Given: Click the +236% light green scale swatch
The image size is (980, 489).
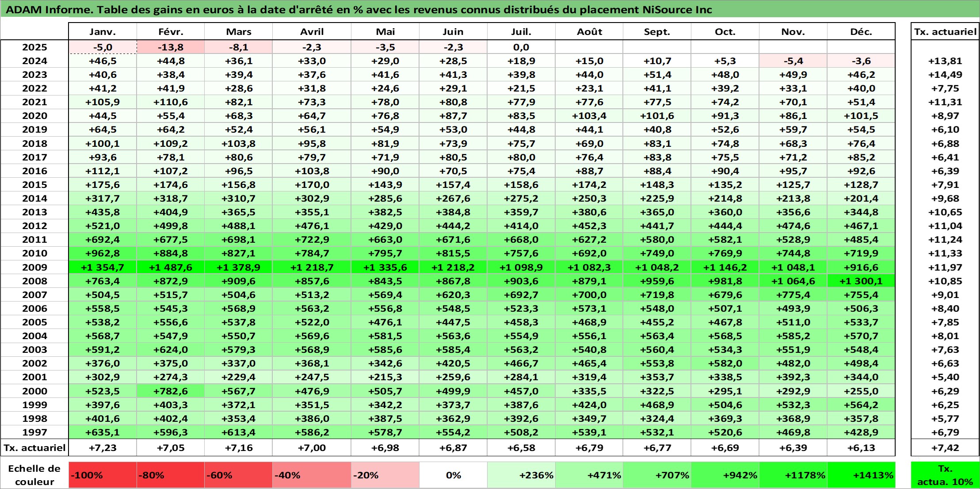Looking at the screenshot, I should coord(521,475).
